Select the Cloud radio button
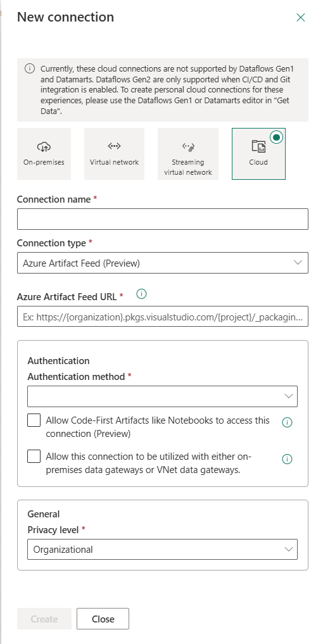Image resolution: width=323 pixels, height=644 pixels. [277, 137]
